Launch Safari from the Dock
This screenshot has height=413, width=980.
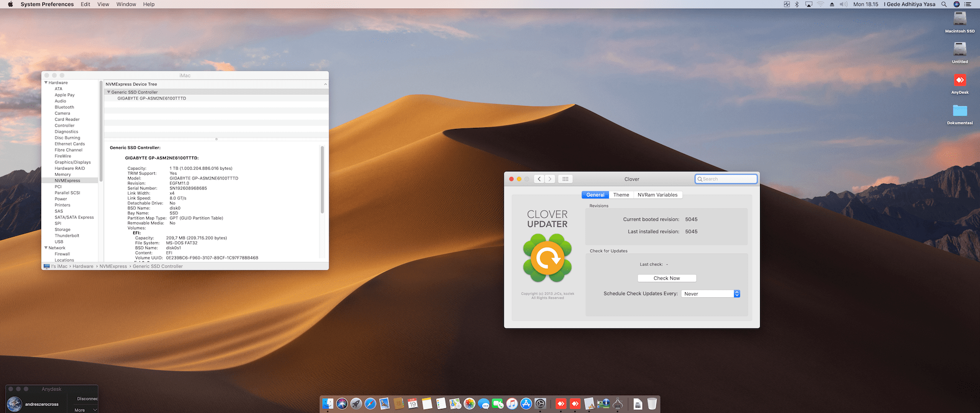(371, 404)
